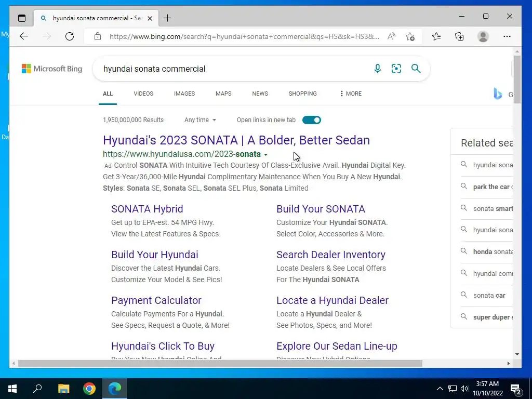Switch to the ALL results tab

(108, 94)
